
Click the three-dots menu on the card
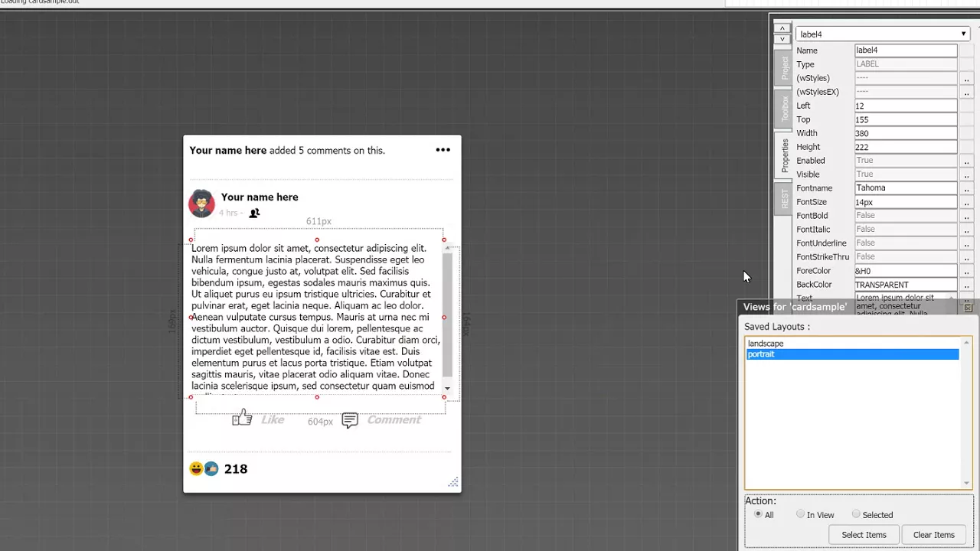(x=443, y=150)
